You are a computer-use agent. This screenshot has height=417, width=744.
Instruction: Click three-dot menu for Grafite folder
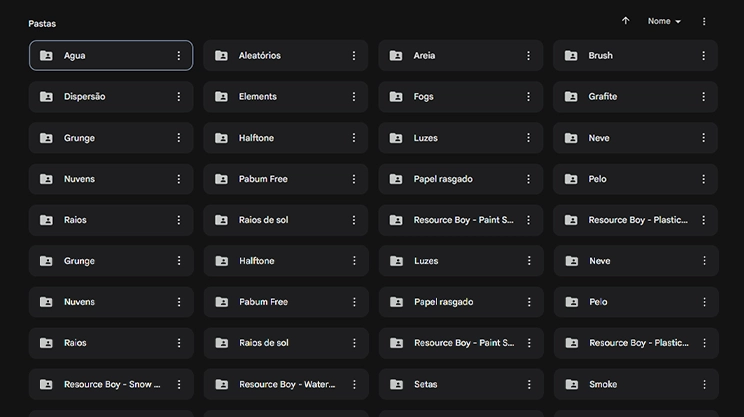[704, 97]
